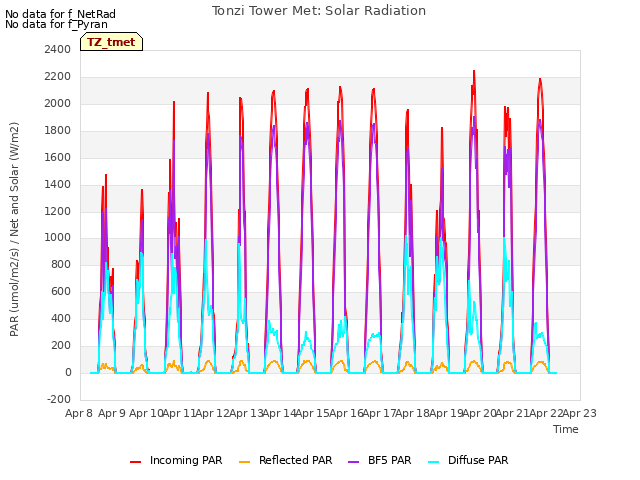Click the 1200 y-axis tick label
The height and width of the screenshot is (480, 640).
pyautogui.click(x=57, y=211)
